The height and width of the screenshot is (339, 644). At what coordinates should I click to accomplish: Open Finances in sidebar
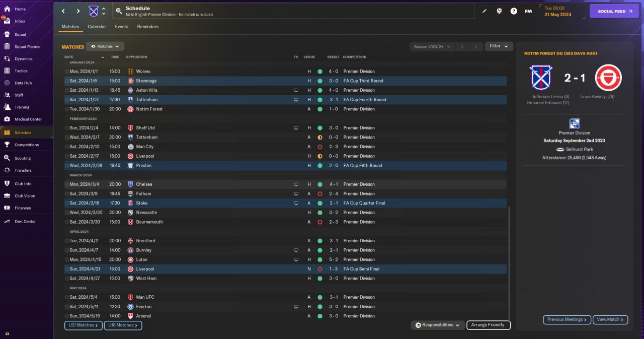(23, 208)
